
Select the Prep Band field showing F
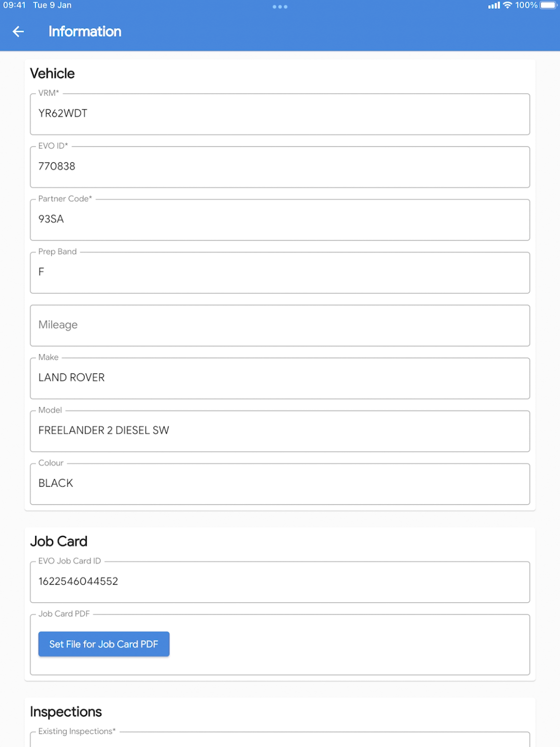click(280, 273)
